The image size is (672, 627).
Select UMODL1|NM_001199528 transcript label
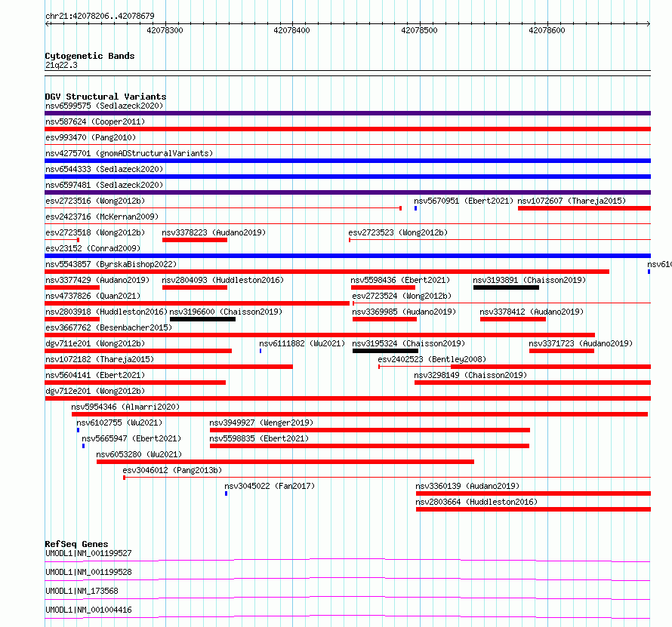click(x=88, y=572)
